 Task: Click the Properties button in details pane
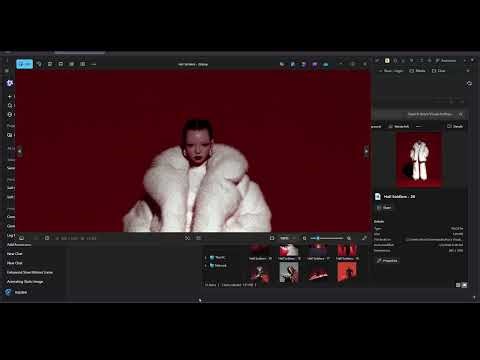tap(387, 261)
